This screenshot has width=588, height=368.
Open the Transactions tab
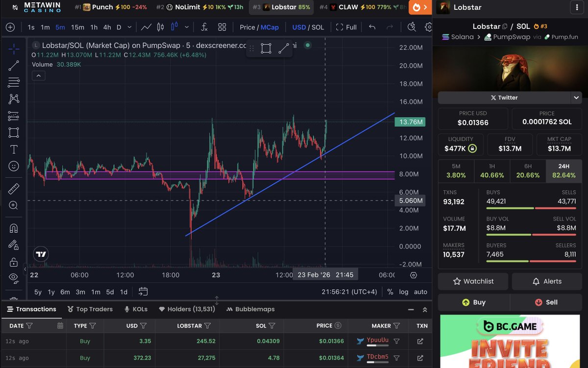pyautogui.click(x=32, y=309)
